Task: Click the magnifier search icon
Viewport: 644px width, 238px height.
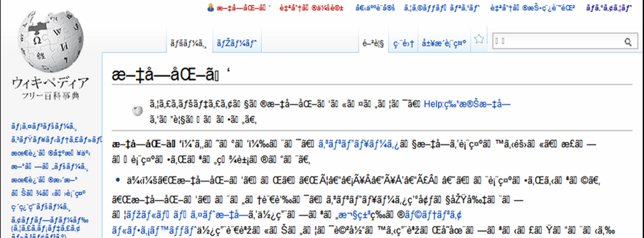Action: (627, 41)
